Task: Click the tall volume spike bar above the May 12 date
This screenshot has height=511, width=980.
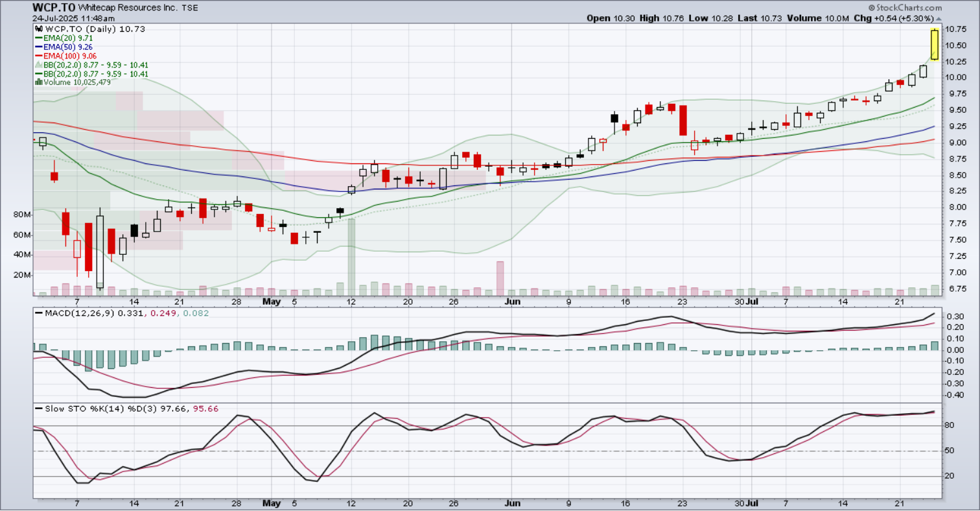Action: click(352, 257)
